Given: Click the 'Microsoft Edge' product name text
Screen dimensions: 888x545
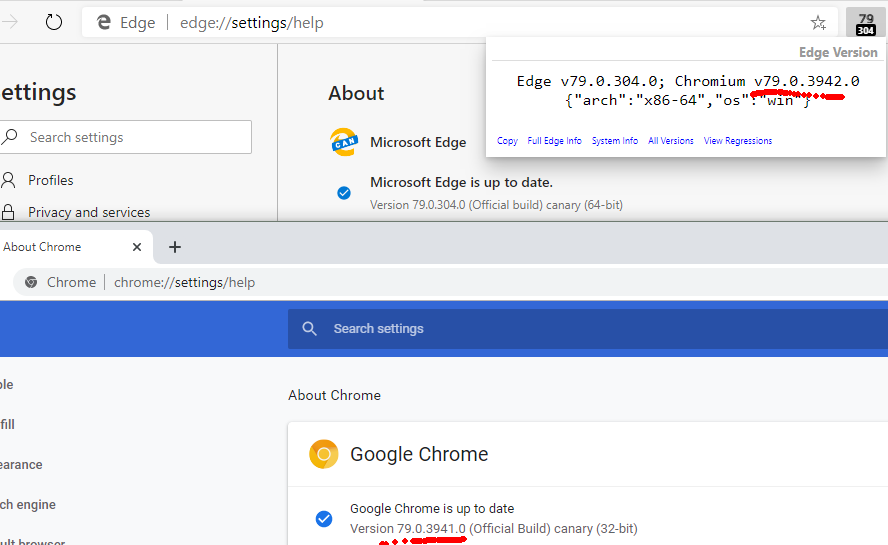Looking at the screenshot, I should click(x=418, y=142).
